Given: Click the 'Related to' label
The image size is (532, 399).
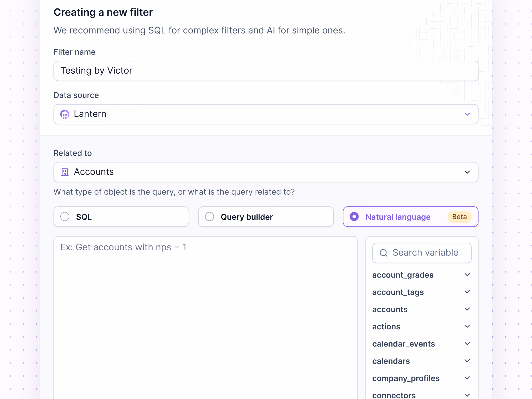Looking at the screenshot, I should coord(73,153).
